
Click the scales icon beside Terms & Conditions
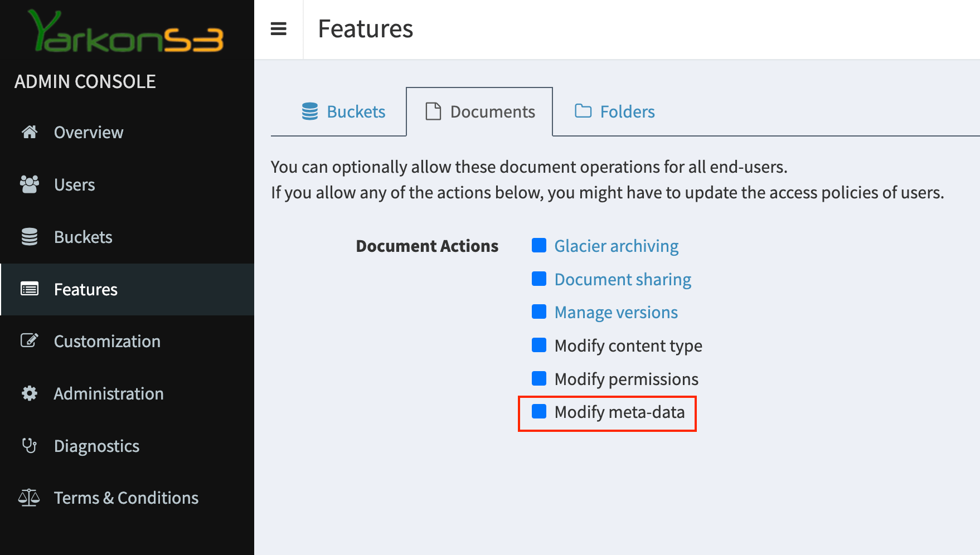[x=30, y=498]
